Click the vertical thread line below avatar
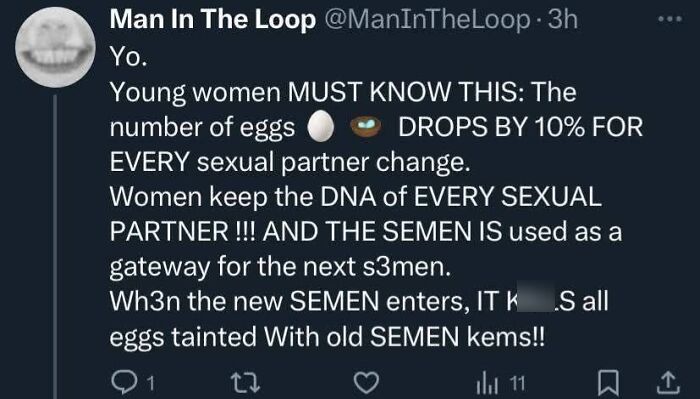700x399 pixels. [x=55, y=246]
